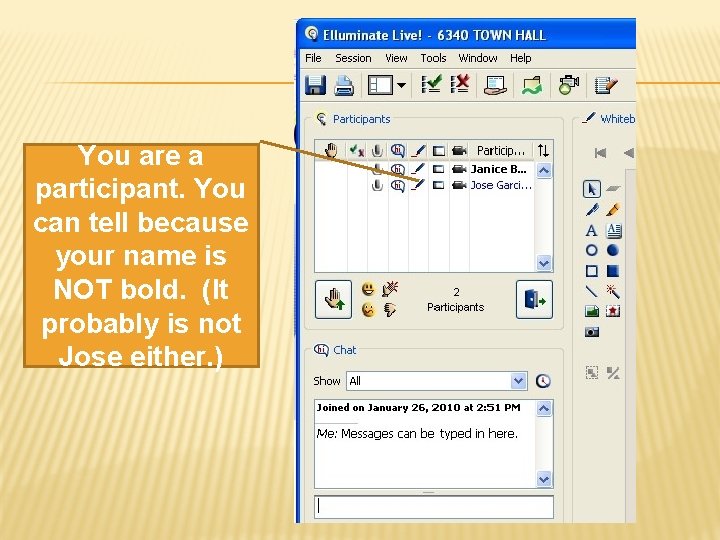Click the video camera toolbar icon
The image size is (720, 540).
click(568, 85)
